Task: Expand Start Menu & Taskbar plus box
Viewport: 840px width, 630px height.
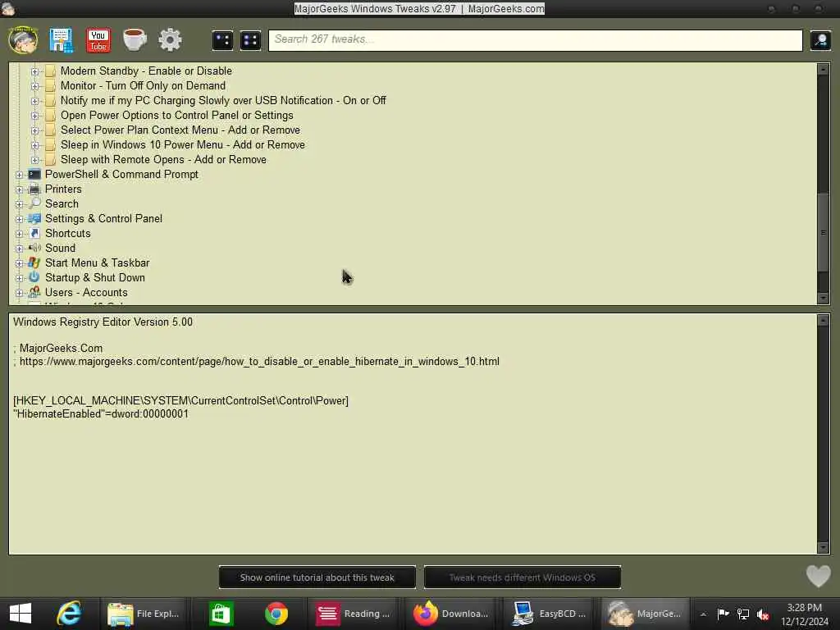Action: click(x=20, y=263)
